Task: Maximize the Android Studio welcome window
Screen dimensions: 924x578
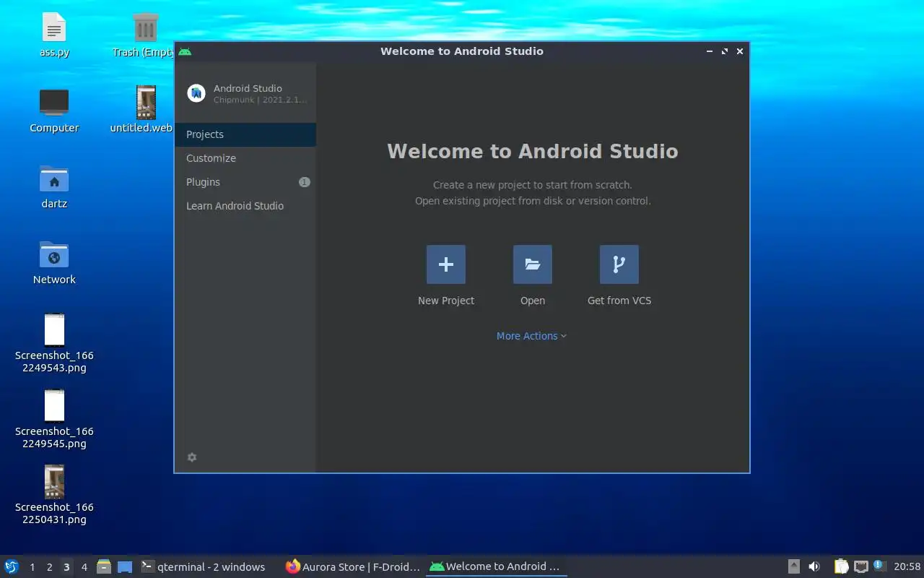Action: click(725, 51)
